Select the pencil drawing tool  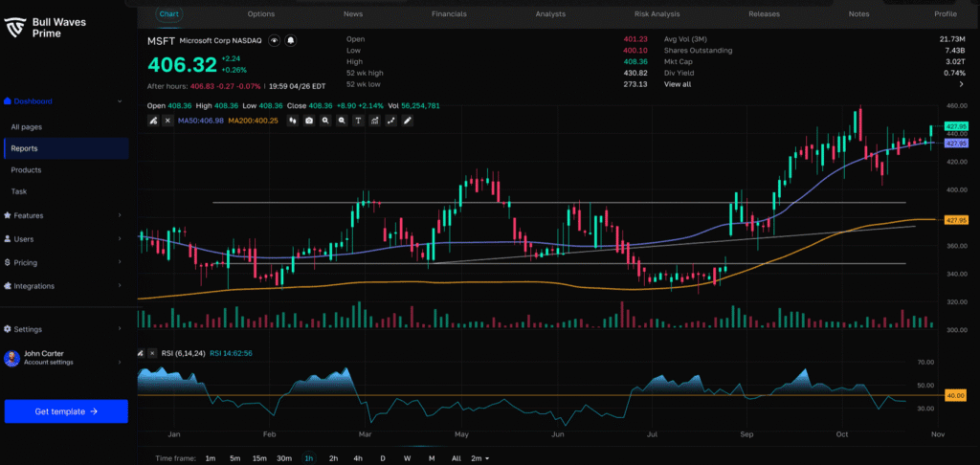[407, 121]
